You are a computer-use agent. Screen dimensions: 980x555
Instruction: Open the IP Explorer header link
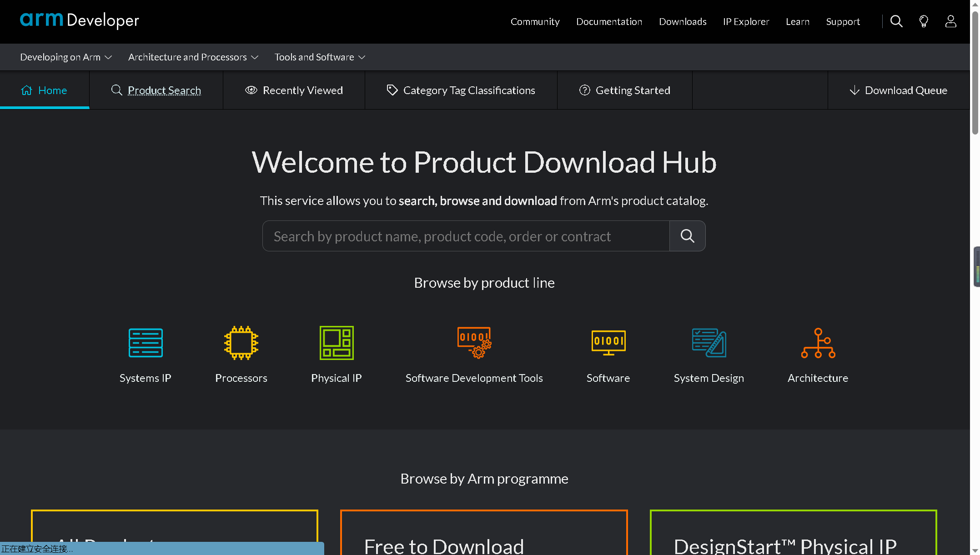(746, 22)
